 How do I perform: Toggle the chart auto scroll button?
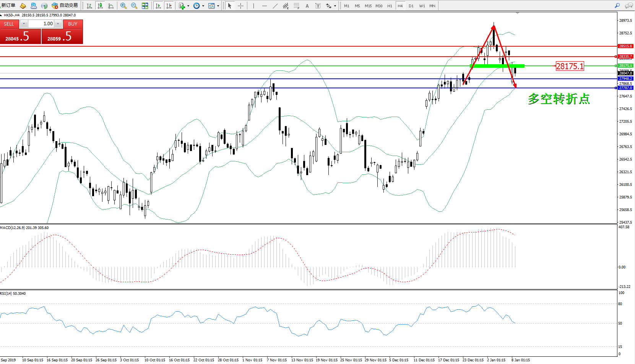coord(158,6)
